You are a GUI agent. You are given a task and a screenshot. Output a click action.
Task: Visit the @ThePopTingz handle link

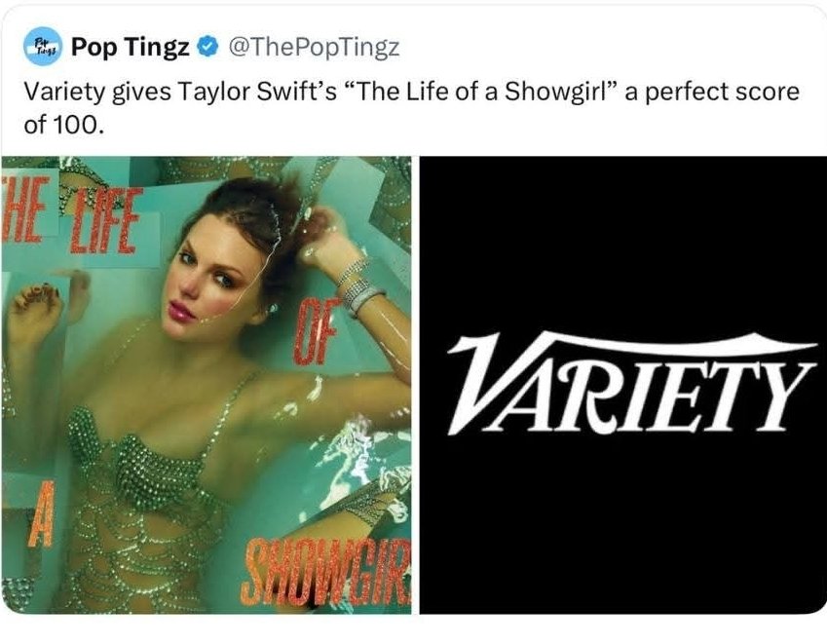coord(314,48)
